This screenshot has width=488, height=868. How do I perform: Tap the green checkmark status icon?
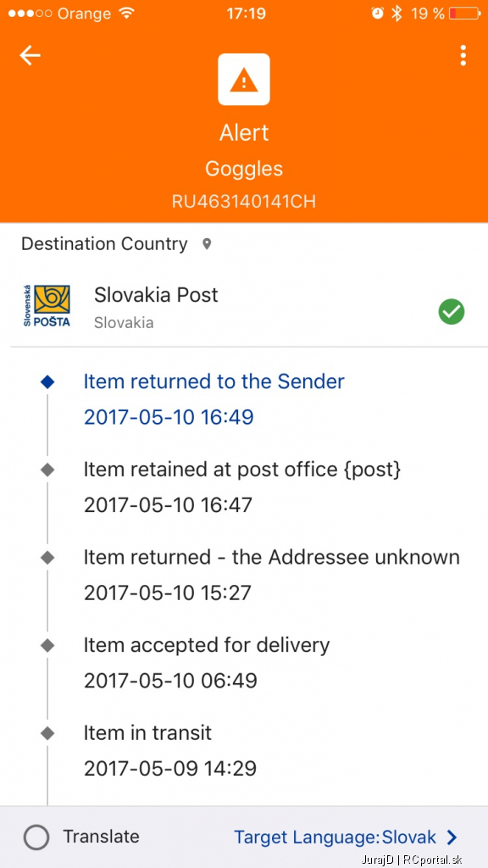click(x=452, y=312)
